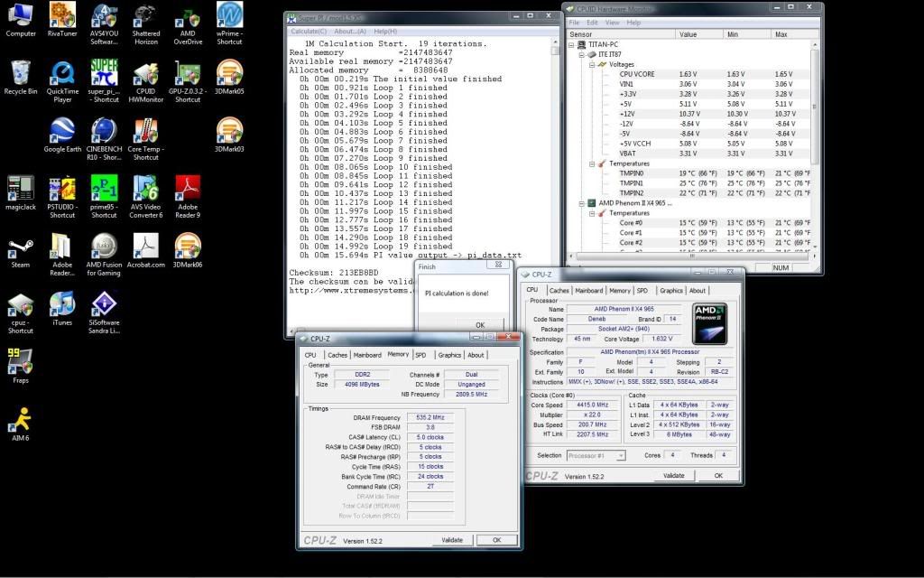Open the Computer desktop icon

[x=21, y=20]
